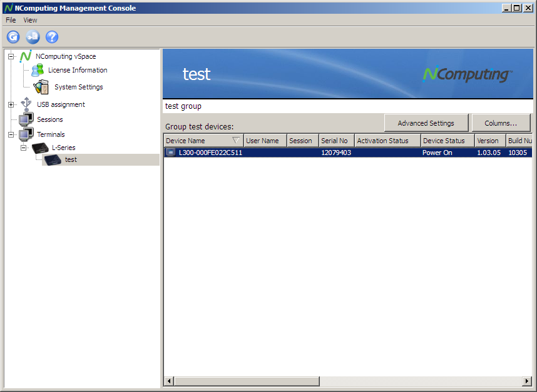The height and width of the screenshot is (392, 537).
Task: Collapse the NComputing vSpace tree node
Action: [11, 56]
